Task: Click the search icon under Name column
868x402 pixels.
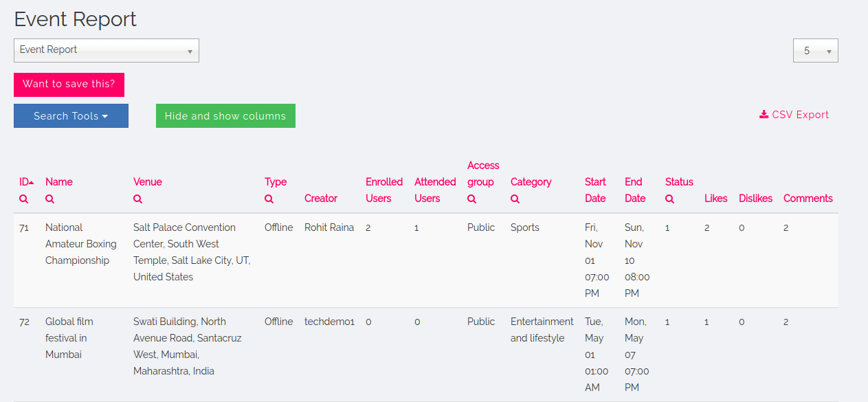Action: pos(50,199)
